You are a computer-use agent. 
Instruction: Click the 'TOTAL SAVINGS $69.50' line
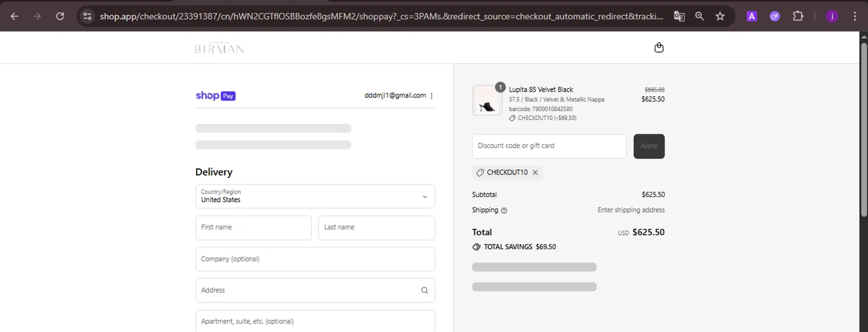pyautogui.click(x=514, y=247)
